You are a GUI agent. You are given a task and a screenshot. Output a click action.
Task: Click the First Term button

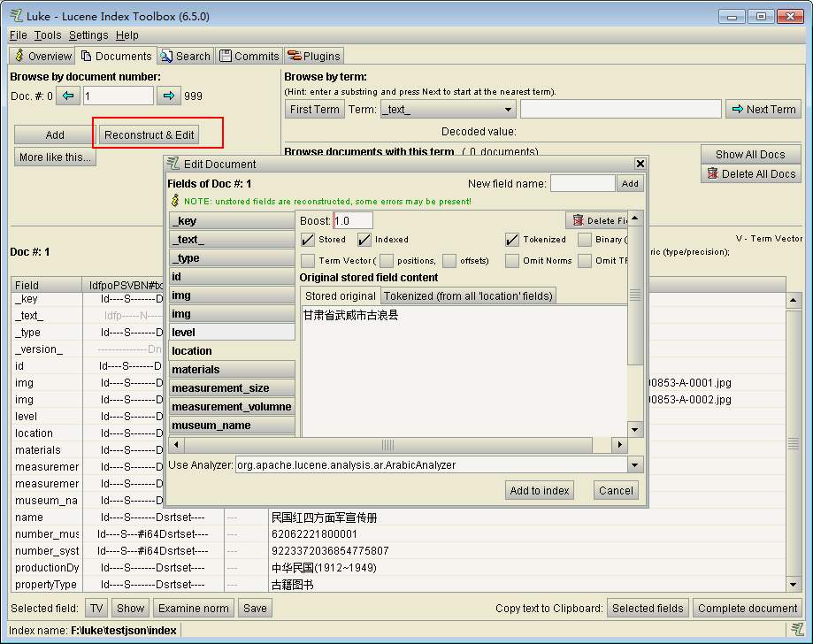(x=315, y=110)
